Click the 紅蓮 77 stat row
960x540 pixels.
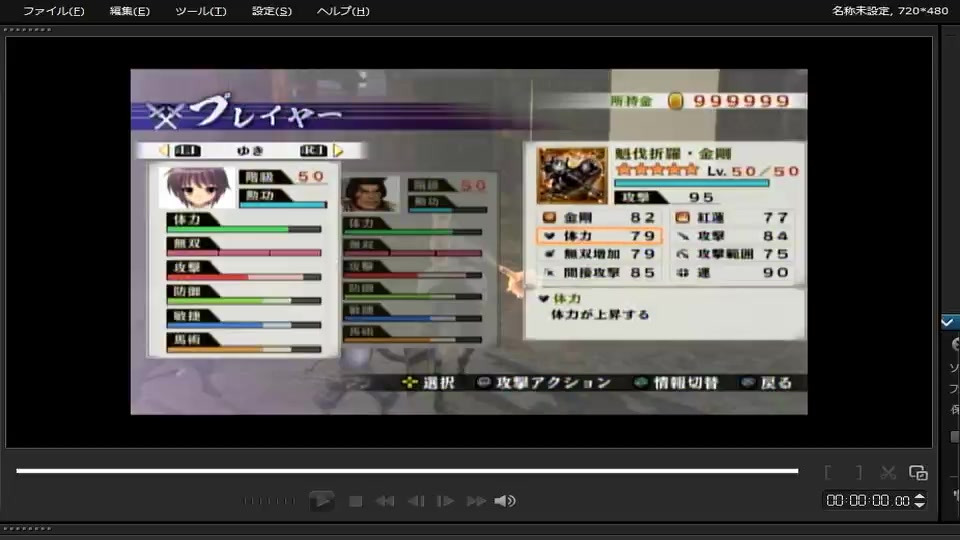[733, 217]
